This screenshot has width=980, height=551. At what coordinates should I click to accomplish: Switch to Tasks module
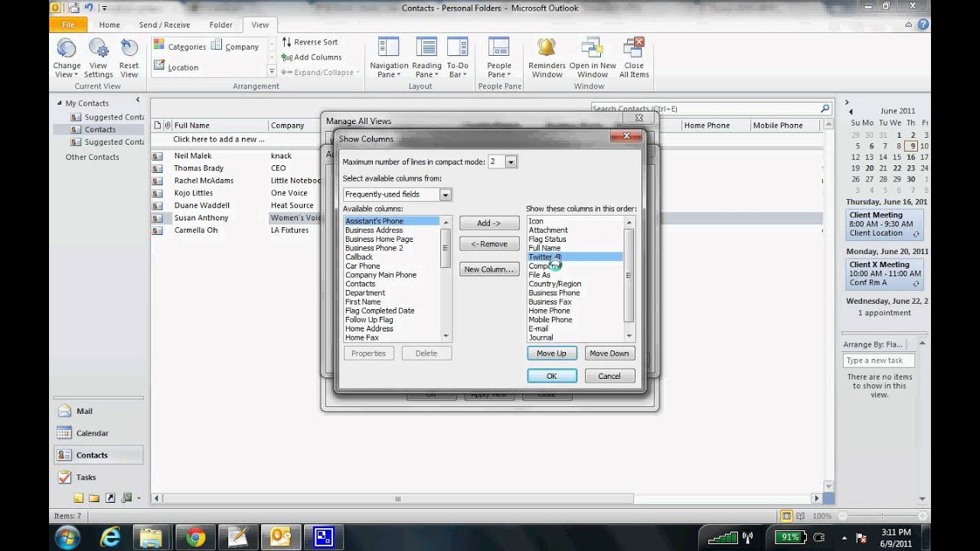tap(98, 477)
